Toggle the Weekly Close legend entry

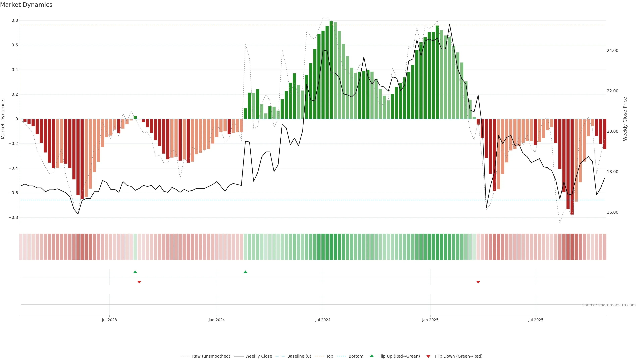[x=258, y=356]
